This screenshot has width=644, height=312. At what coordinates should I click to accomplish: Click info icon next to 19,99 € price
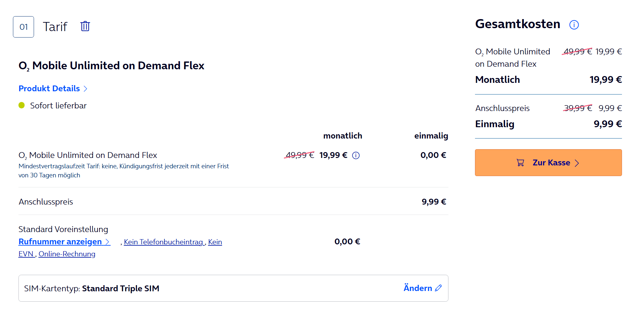click(356, 156)
